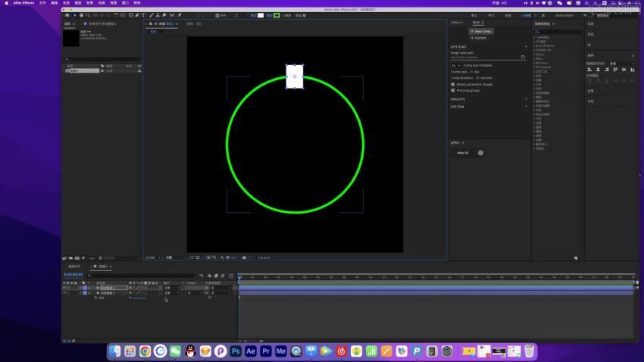The height and width of the screenshot is (362, 644).
Task: Expand RG Trapcode effects category
Action: [x=534, y=67]
